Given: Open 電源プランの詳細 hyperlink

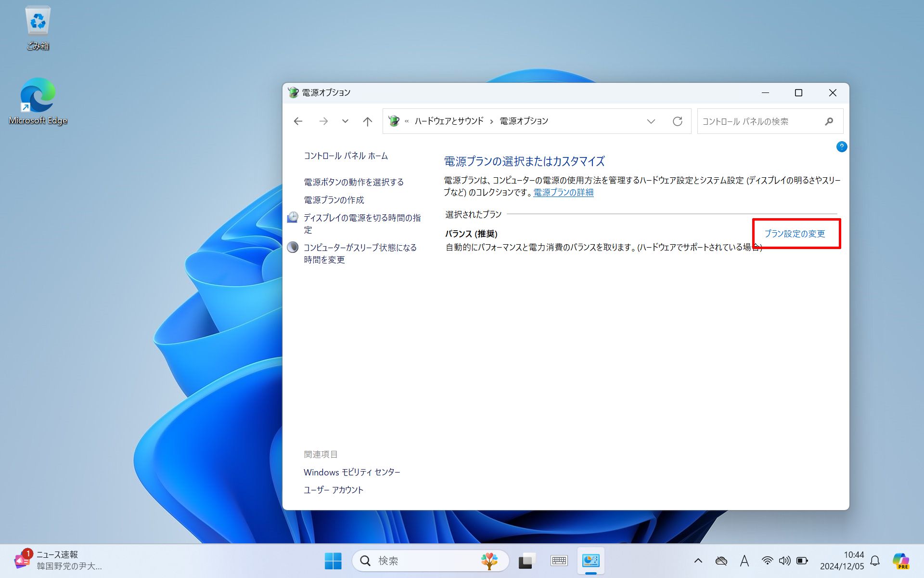Looking at the screenshot, I should coord(564,192).
